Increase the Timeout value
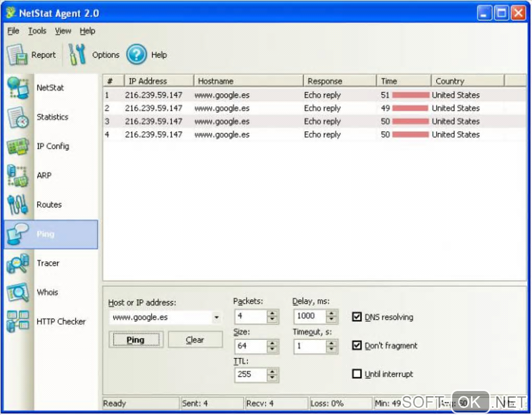This screenshot has width=532, height=415. pyautogui.click(x=332, y=343)
